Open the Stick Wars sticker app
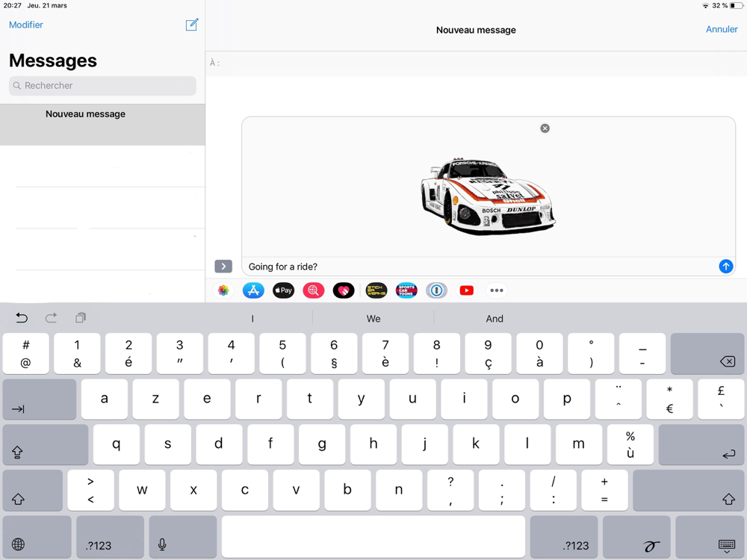This screenshot has height=560, width=747. (x=376, y=290)
